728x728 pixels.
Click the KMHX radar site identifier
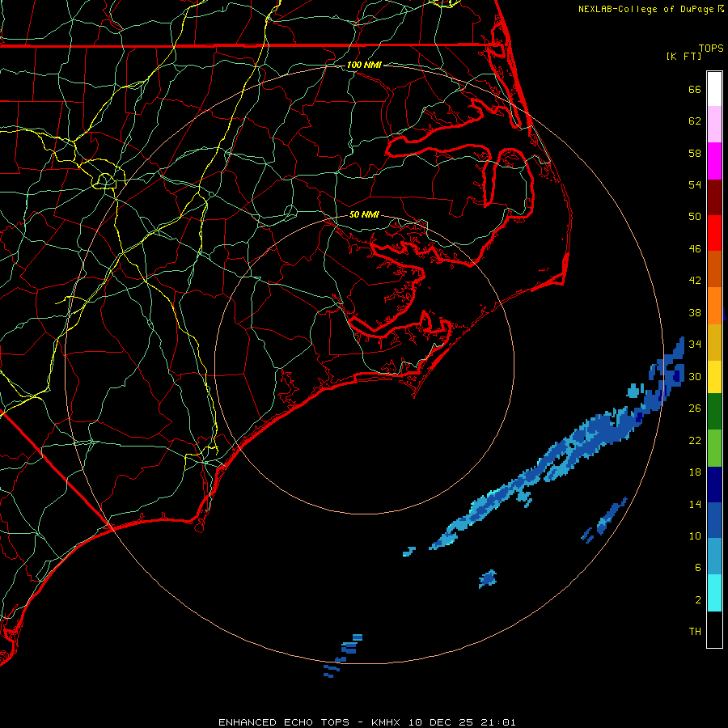[x=387, y=722]
